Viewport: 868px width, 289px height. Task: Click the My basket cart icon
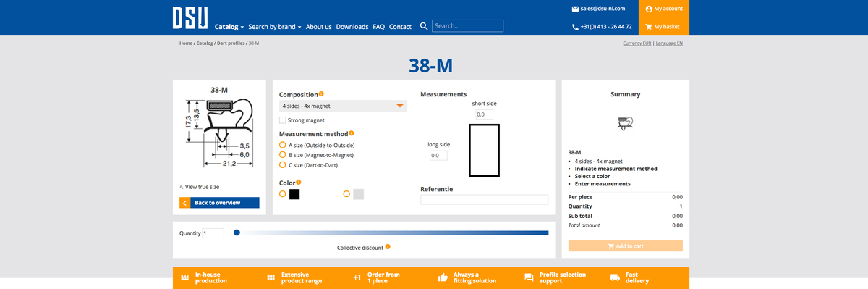(649, 27)
